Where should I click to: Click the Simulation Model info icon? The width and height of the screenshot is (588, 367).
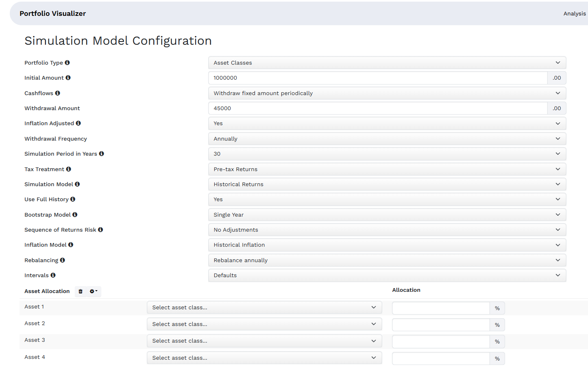pos(77,184)
